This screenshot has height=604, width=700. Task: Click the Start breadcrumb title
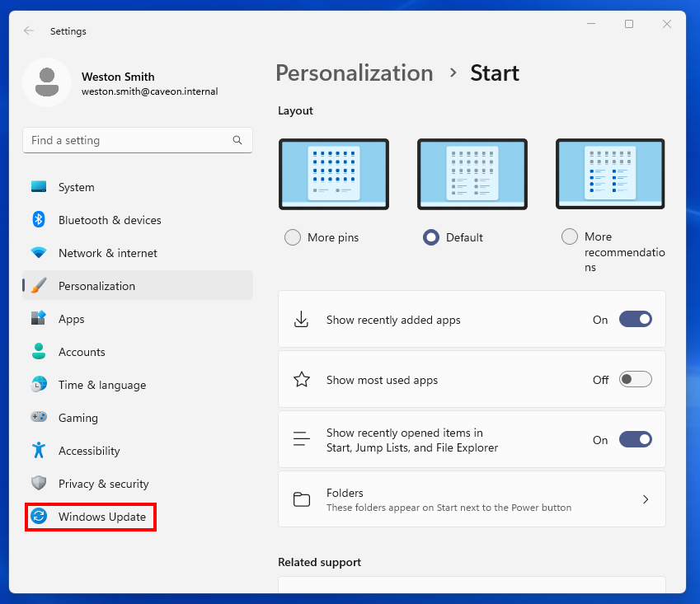tap(495, 73)
